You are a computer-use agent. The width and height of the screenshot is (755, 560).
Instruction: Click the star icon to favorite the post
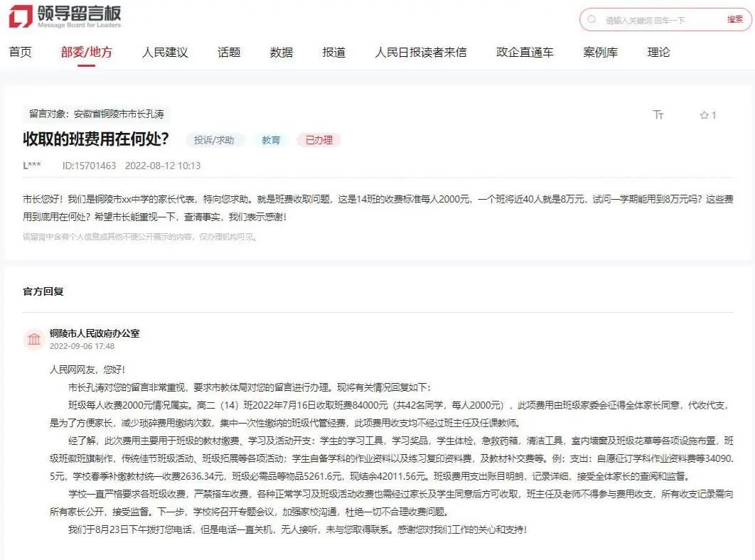coord(703,114)
